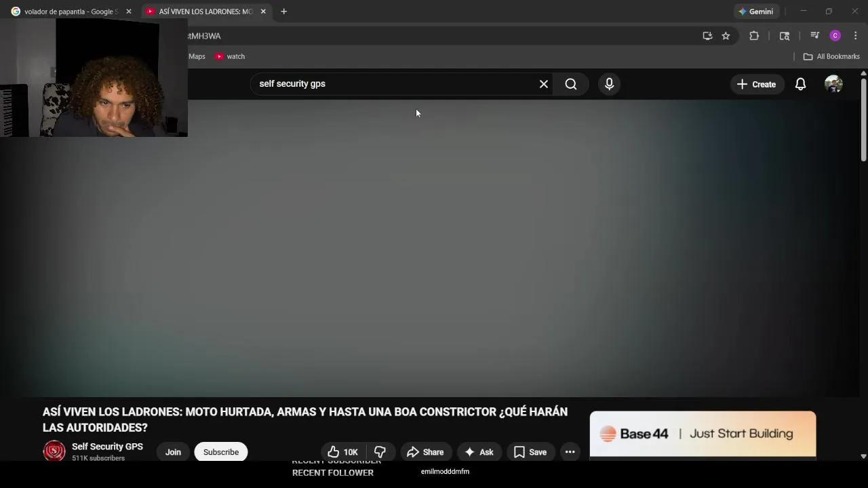
Task: Open the Self Security GPS channel avatar
Action: click(x=54, y=451)
